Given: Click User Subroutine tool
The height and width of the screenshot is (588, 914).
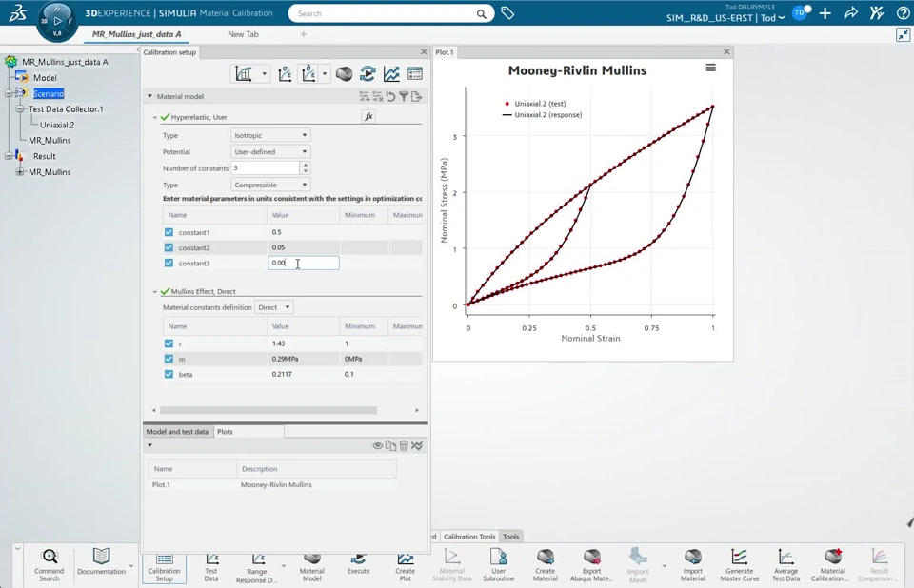Looking at the screenshot, I should [x=498, y=565].
